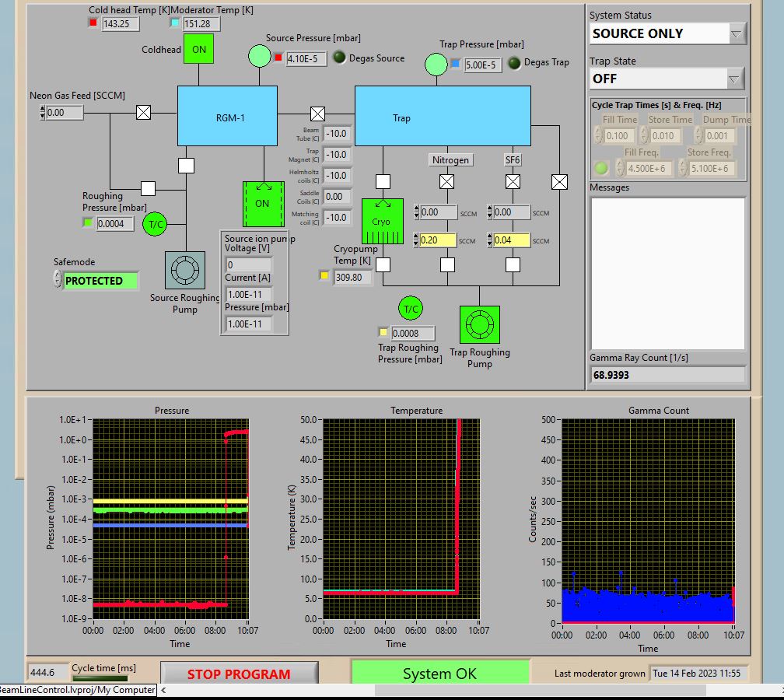The width and height of the screenshot is (784, 700).
Task: Click the Neon Gas Feed SCCM stepper
Action: [x=42, y=113]
